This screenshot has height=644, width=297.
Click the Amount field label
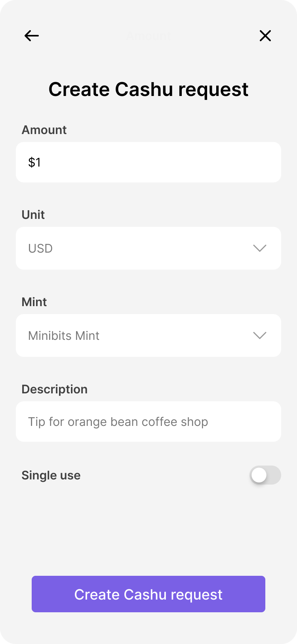[44, 130]
